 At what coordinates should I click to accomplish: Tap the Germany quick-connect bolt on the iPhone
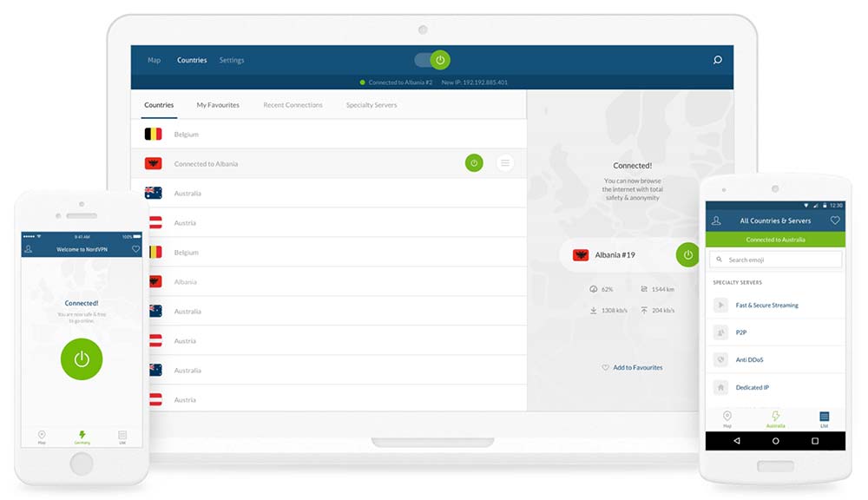tap(82, 437)
